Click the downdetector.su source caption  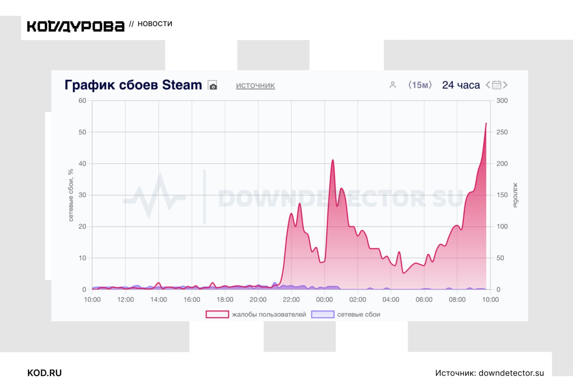pos(489,373)
